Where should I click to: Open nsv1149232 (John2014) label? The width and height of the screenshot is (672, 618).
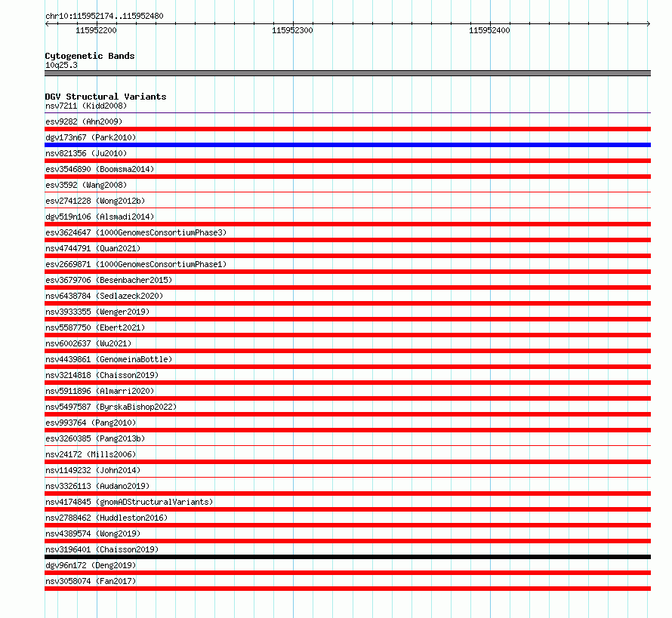(x=93, y=470)
